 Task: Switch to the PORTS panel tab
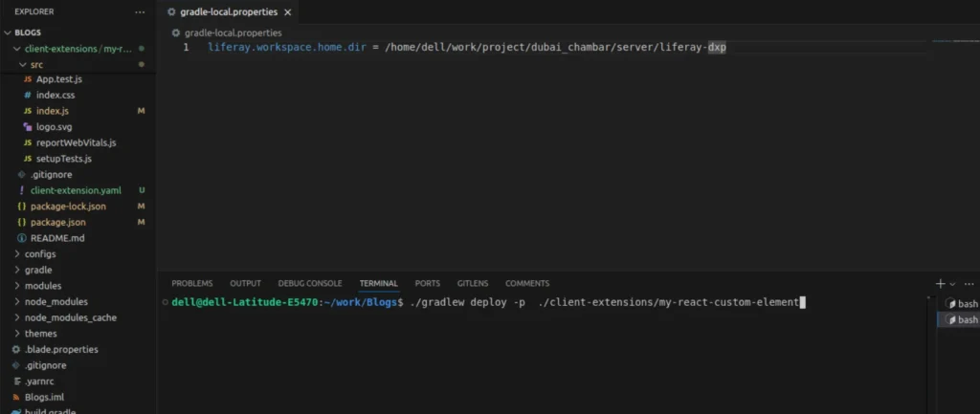point(428,284)
